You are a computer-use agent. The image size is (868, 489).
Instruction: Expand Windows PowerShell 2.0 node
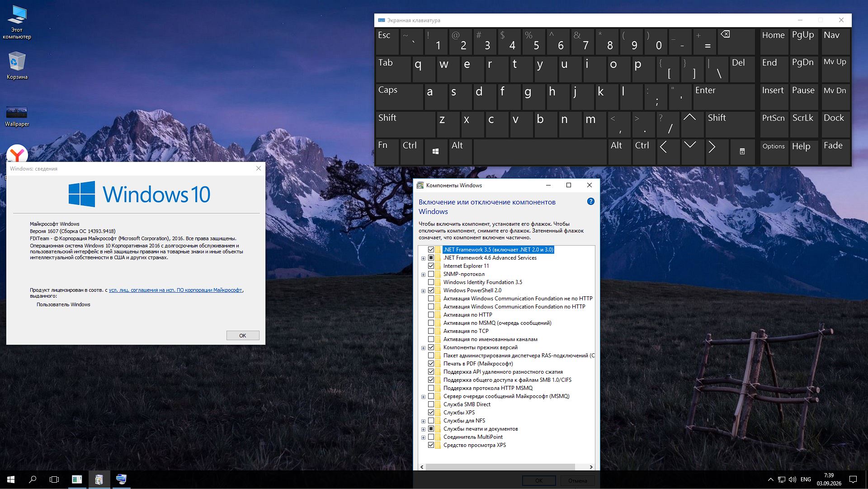423,291
